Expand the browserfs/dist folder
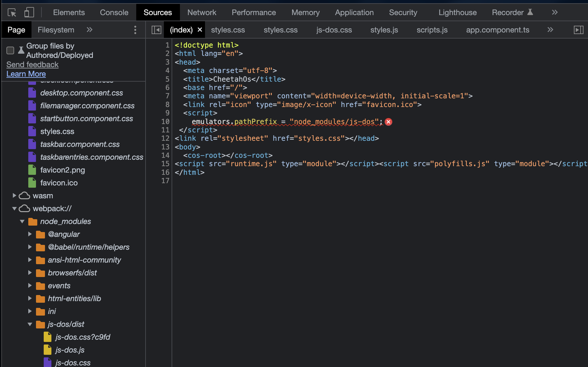 [x=30, y=273]
